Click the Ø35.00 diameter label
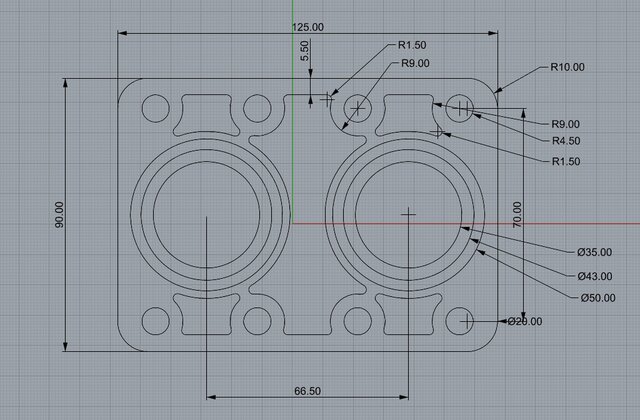Screen dimensions: 640x420 594,252
